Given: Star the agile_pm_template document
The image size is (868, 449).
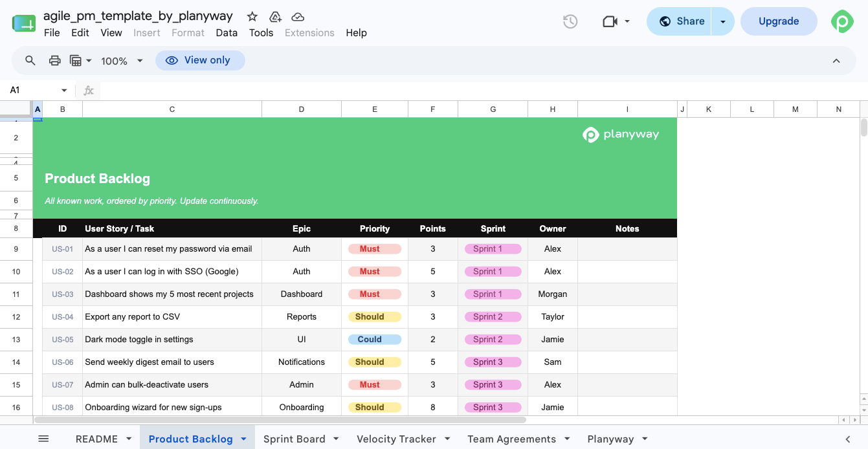Looking at the screenshot, I should coord(252,17).
